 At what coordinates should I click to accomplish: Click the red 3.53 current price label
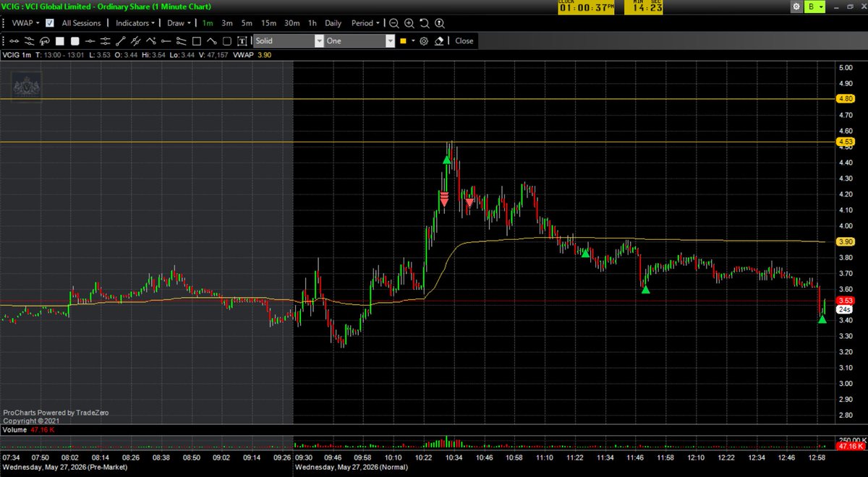coord(846,300)
